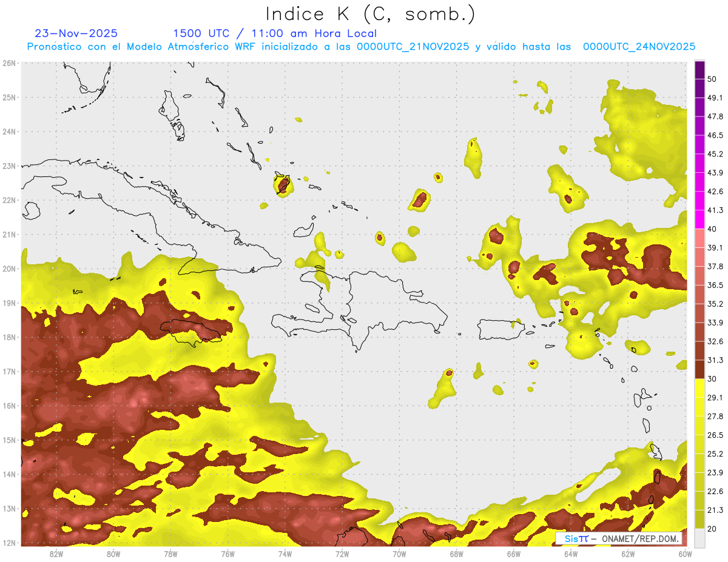Click the "33.9" color bar label

click(x=715, y=322)
